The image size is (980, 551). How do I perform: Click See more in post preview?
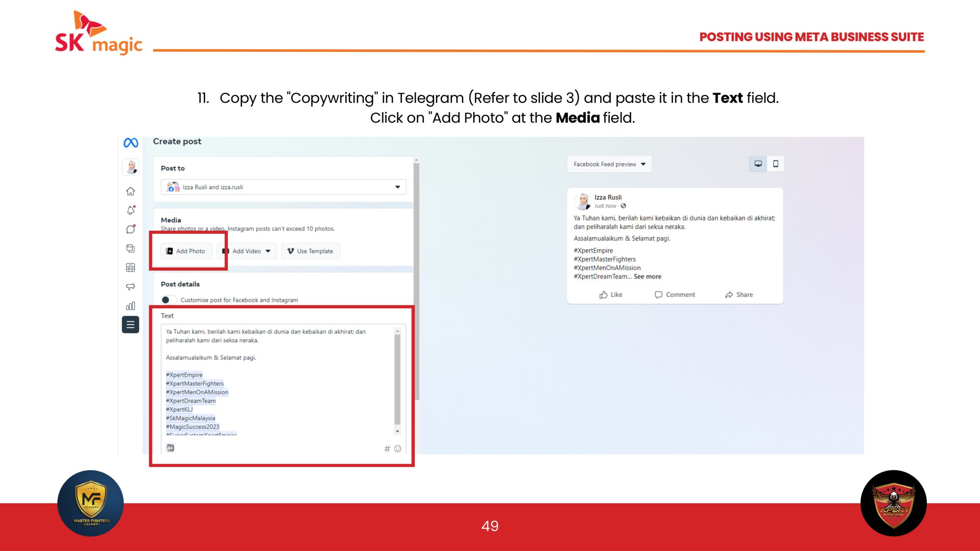pos(647,277)
